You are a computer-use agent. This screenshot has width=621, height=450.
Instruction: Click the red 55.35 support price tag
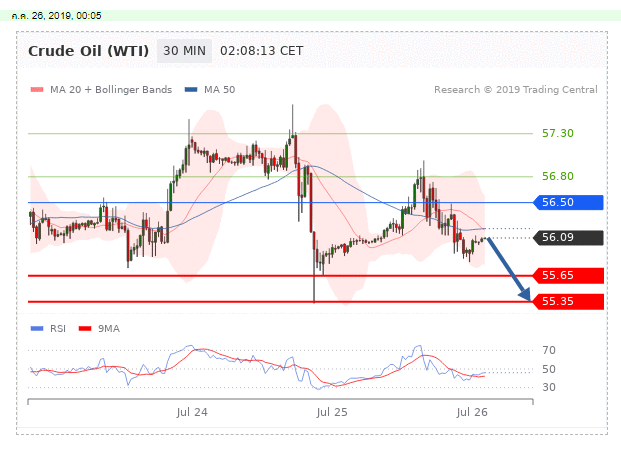point(568,301)
